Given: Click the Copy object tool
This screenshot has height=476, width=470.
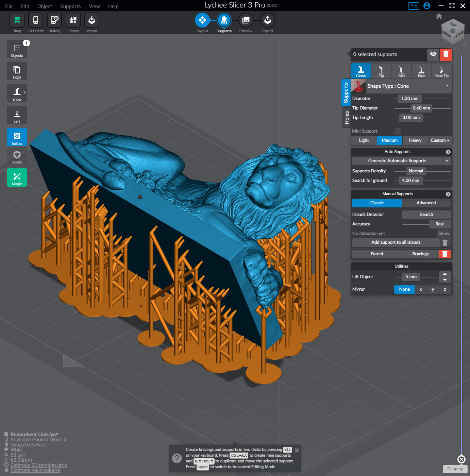Looking at the screenshot, I should coord(17,71).
